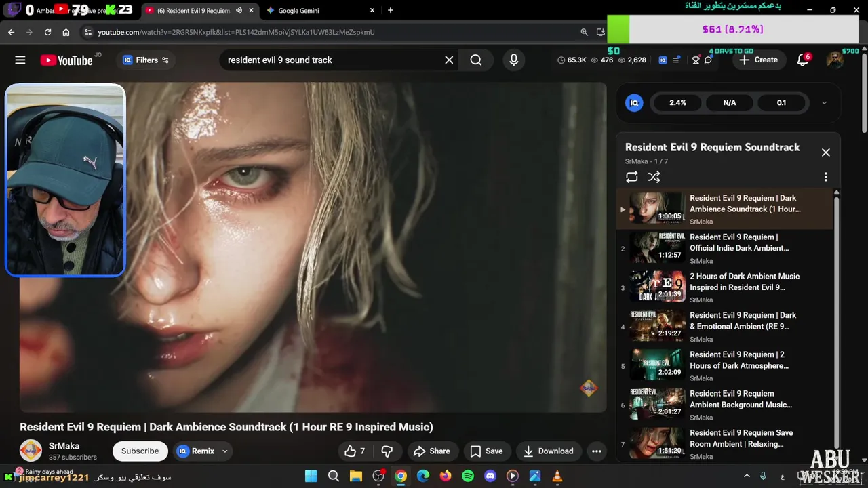This screenshot has height=488, width=868.
Task: Dislike the video with thumbs down
Action: point(387,451)
